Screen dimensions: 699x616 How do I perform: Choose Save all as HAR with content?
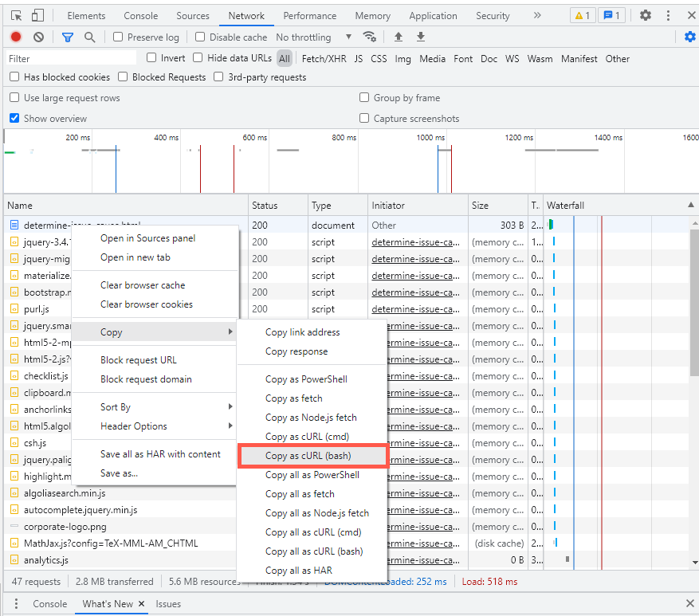click(154, 454)
